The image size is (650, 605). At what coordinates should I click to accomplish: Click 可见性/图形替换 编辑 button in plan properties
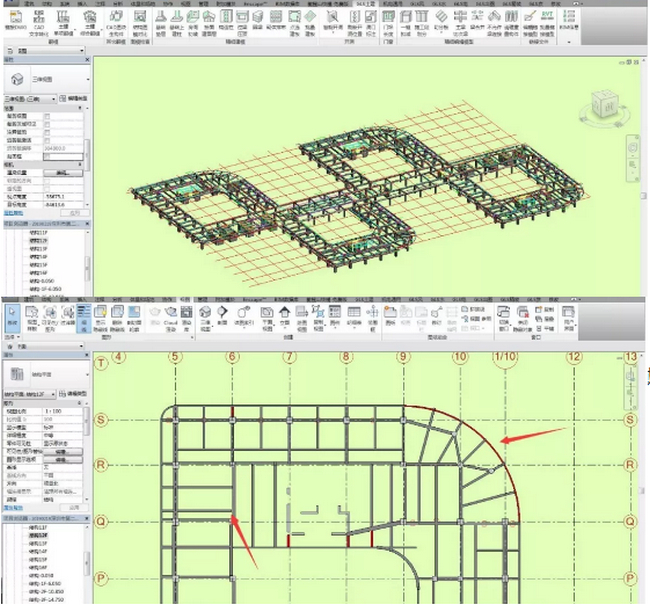(x=63, y=452)
